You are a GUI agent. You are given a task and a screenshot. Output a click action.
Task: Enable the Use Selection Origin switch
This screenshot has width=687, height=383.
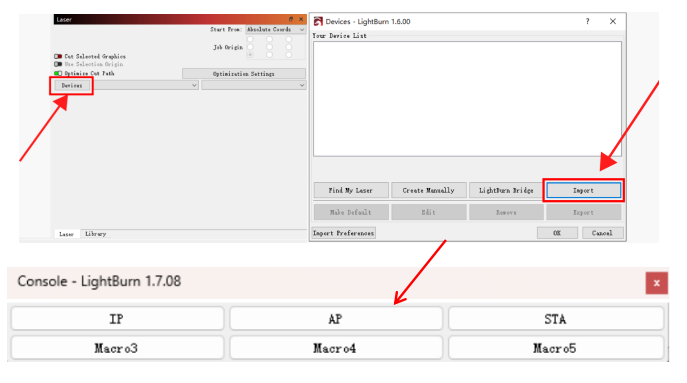pyautogui.click(x=58, y=64)
